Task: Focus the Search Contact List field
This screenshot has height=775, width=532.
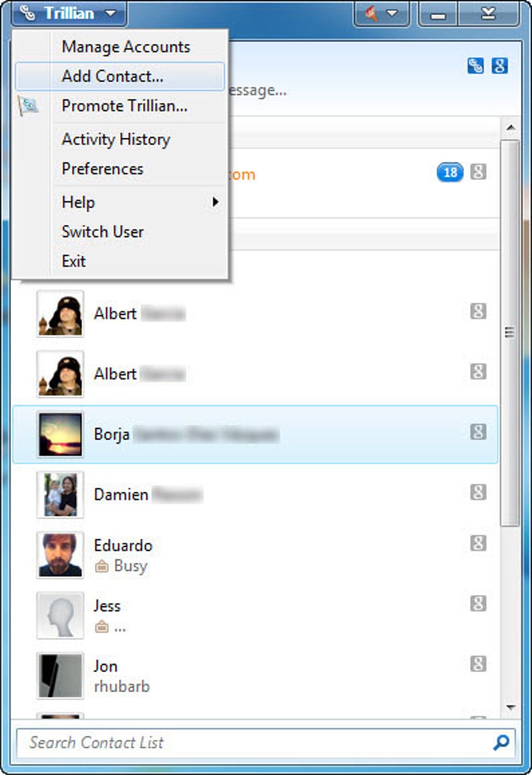Action: tap(266, 743)
